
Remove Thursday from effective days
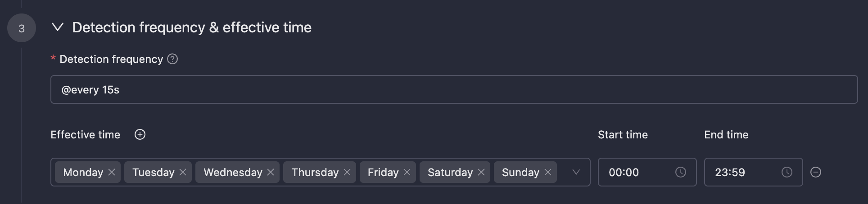(347, 172)
